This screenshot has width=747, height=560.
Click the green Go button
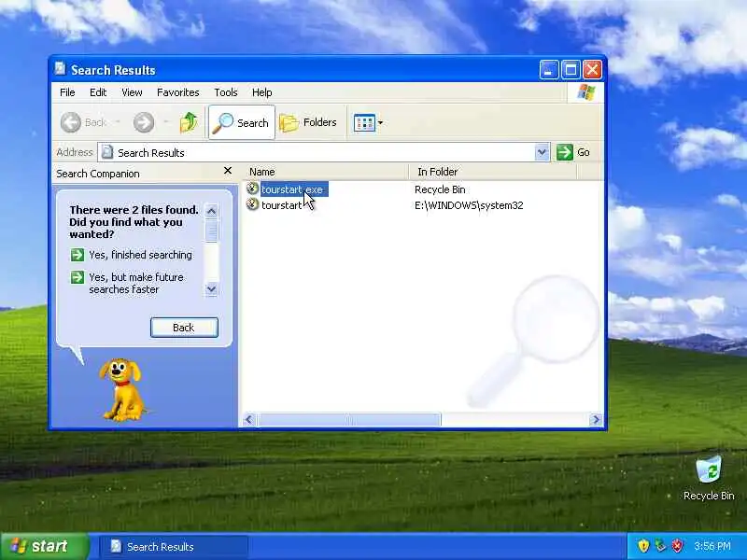[x=573, y=152]
